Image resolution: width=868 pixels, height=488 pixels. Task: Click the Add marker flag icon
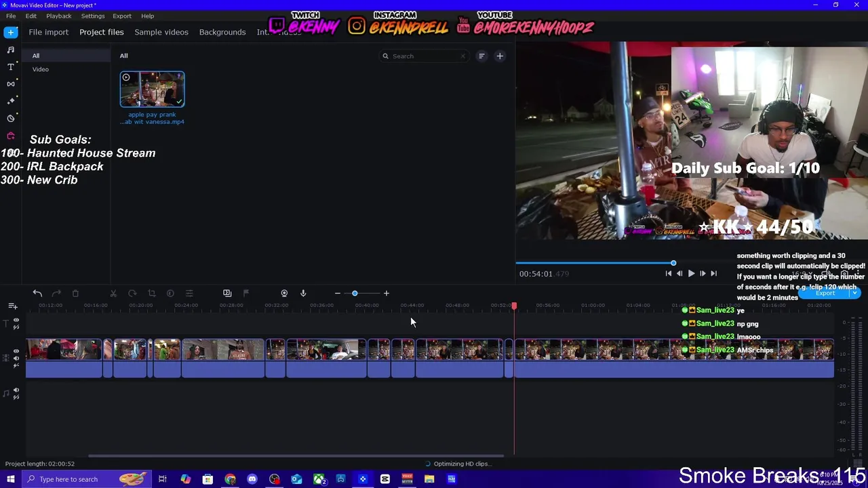coord(246,293)
